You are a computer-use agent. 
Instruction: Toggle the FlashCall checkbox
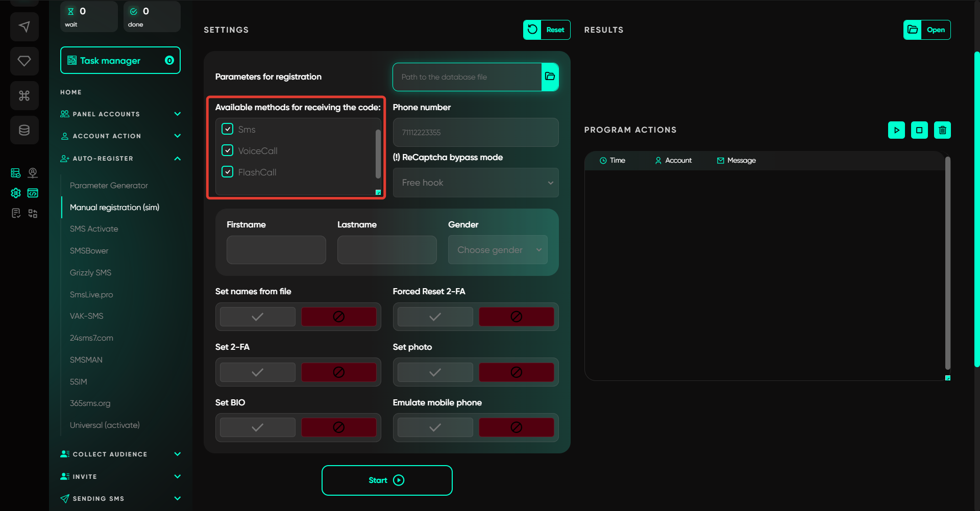click(x=228, y=172)
